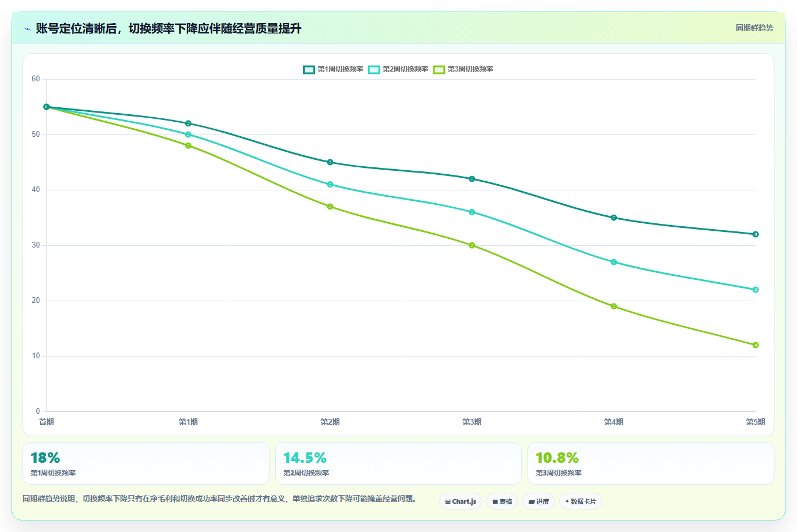Click 第2周 series point at 第5期
Screen dimensions: 797x532
coord(755,290)
